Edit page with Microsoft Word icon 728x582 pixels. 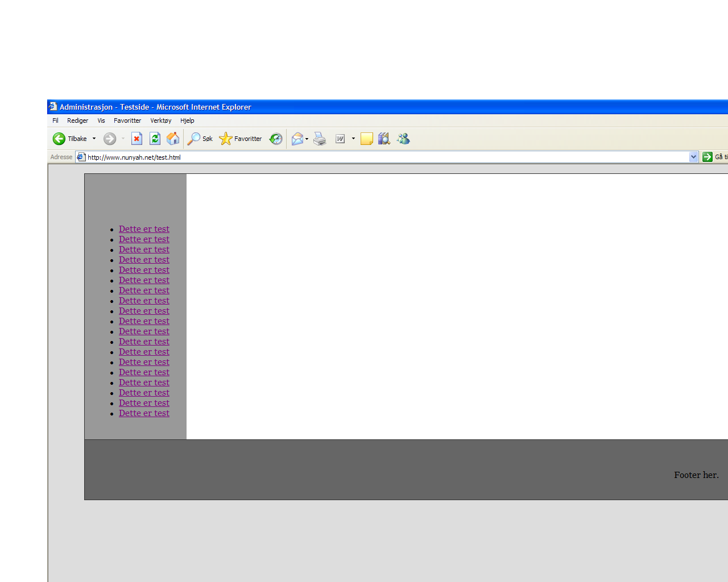pyautogui.click(x=340, y=139)
